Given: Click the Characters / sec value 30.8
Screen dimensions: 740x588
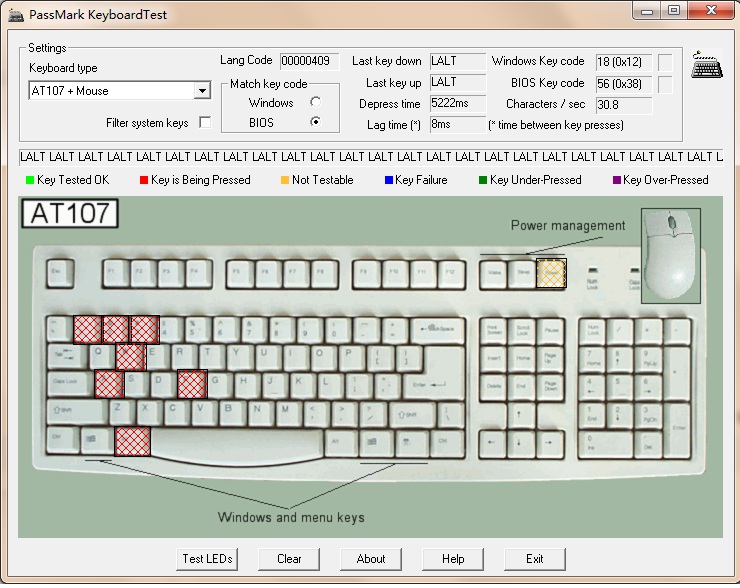Looking at the screenshot, I should click(624, 105).
